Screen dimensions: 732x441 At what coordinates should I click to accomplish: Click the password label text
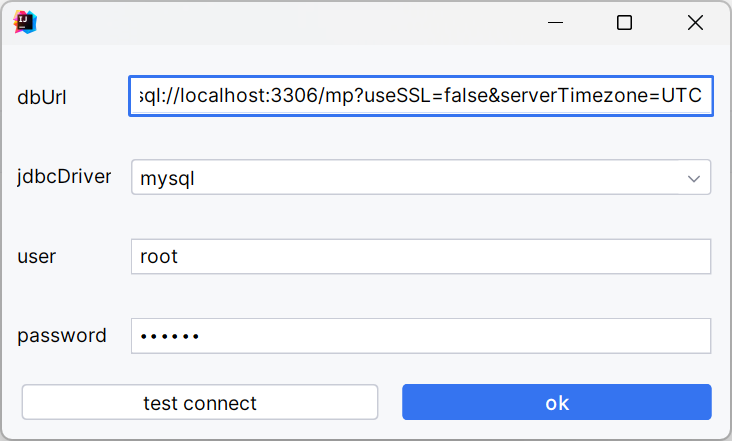[62, 336]
